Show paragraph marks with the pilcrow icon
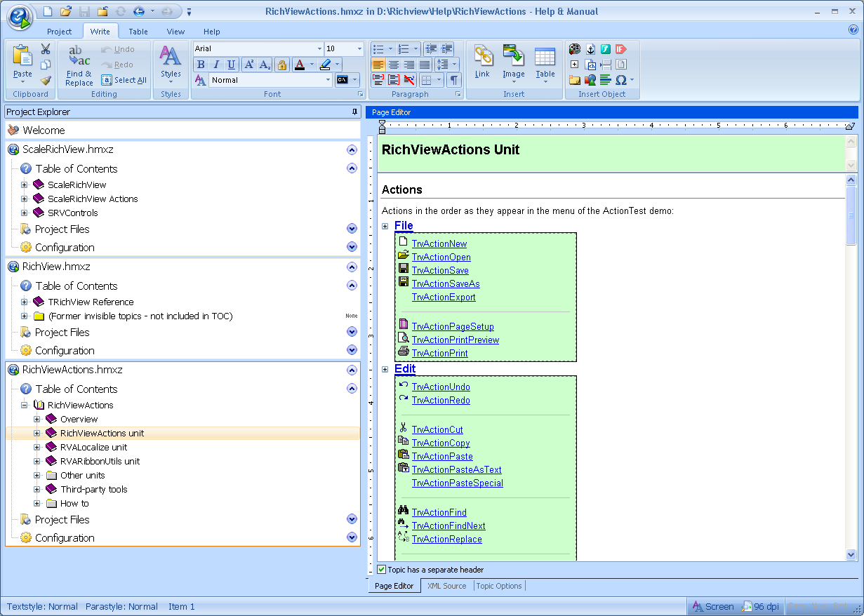Viewport: 864px width, 616px height. coord(454,80)
